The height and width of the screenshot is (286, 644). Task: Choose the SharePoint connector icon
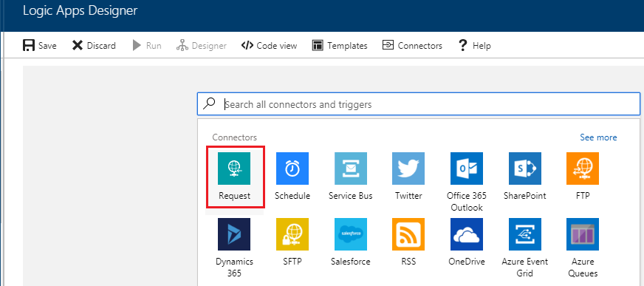coord(525,168)
